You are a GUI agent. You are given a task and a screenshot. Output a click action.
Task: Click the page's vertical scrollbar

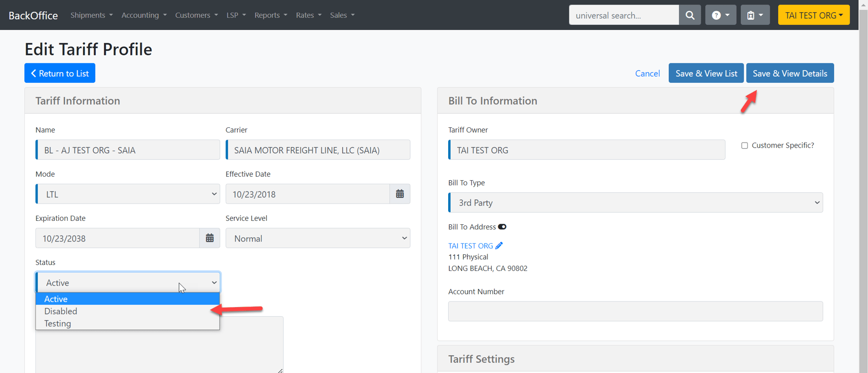click(863, 152)
